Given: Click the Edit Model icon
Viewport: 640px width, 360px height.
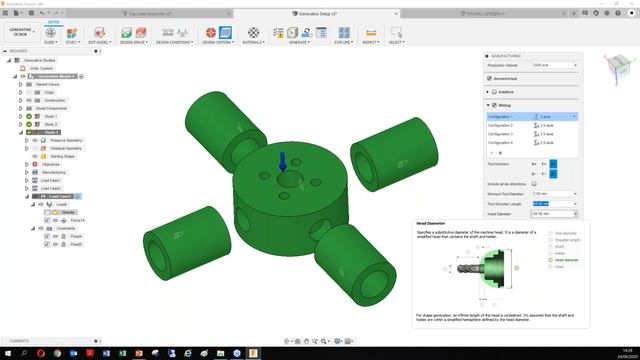Looking at the screenshot, I should coord(99,33).
